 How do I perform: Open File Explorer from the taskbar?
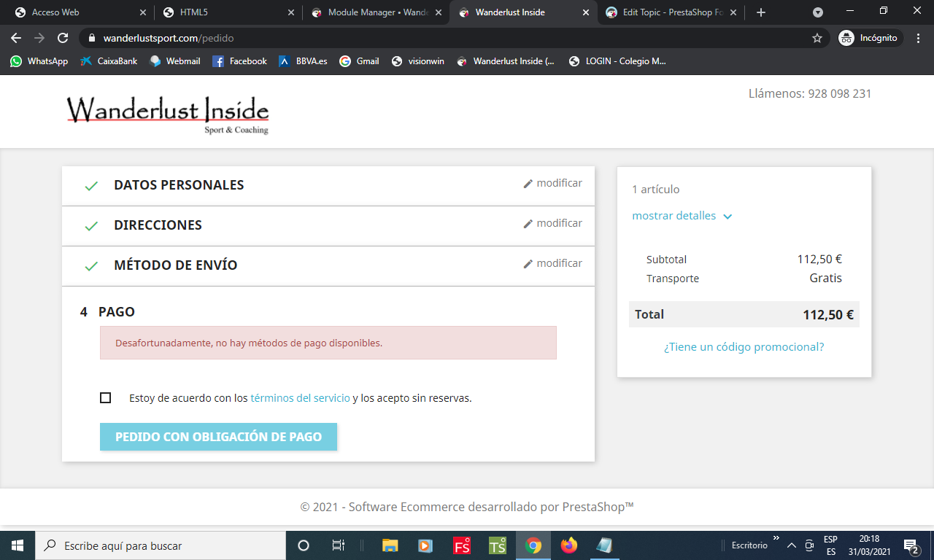point(390,545)
